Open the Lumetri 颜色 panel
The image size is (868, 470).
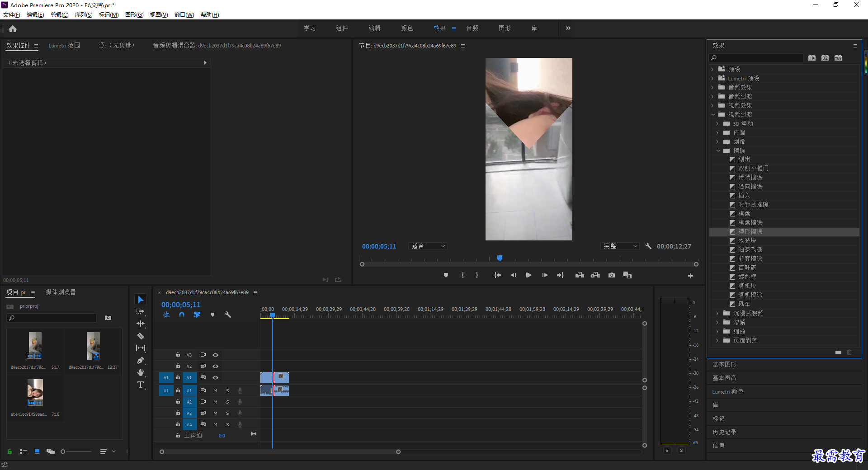(728, 391)
